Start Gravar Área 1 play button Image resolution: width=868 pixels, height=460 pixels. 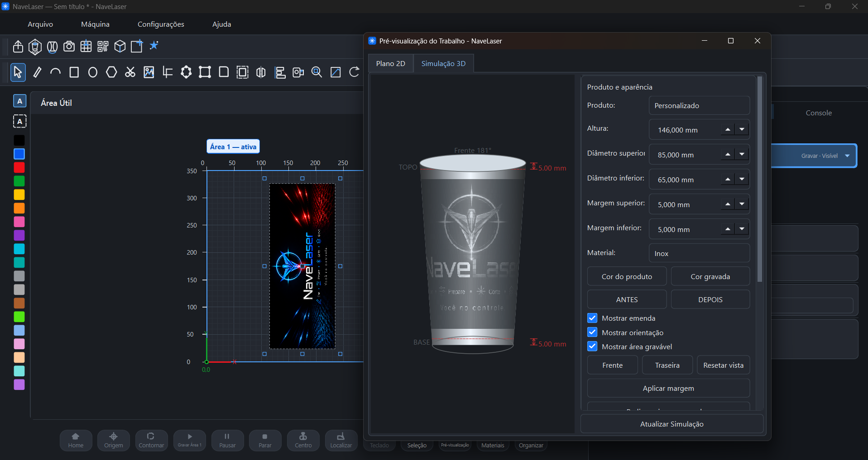[x=190, y=441]
